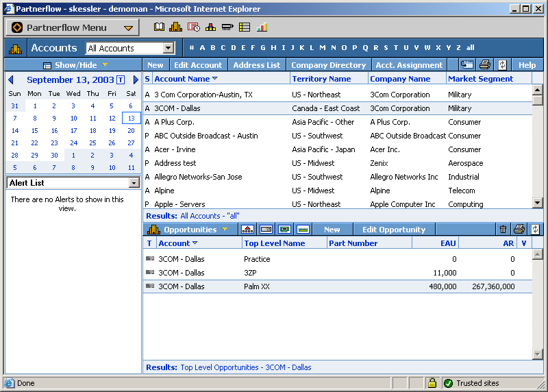The image size is (548, 392).
Task: Click the green ruler strip icon
Action: (x=303, y=230)
